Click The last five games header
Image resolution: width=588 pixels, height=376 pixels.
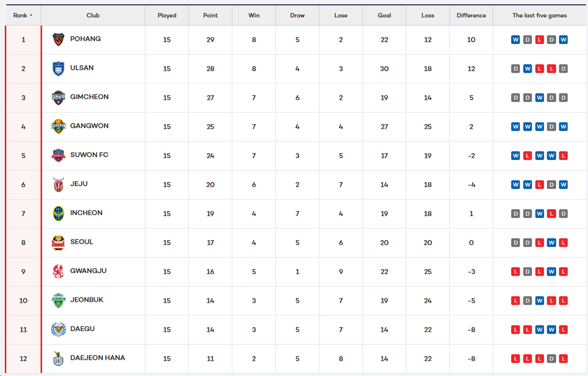click(x=539, y=16)
